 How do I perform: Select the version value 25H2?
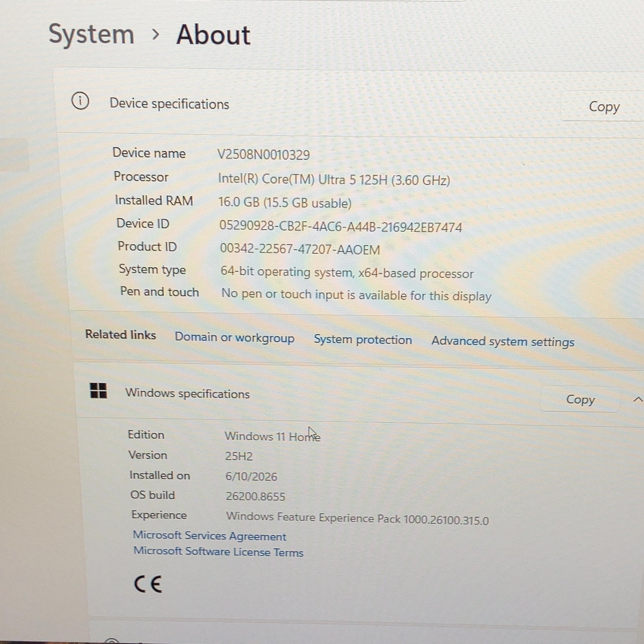tap(239, 456)
